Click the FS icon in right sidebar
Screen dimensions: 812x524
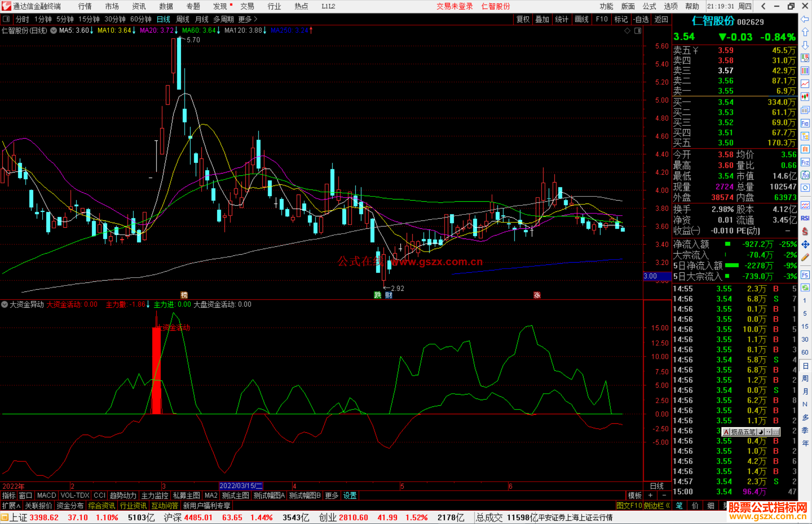pos(805,275)
